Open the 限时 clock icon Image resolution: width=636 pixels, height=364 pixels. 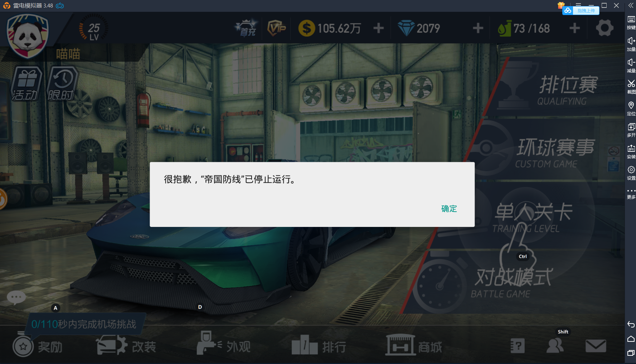(x=62, y=84)
